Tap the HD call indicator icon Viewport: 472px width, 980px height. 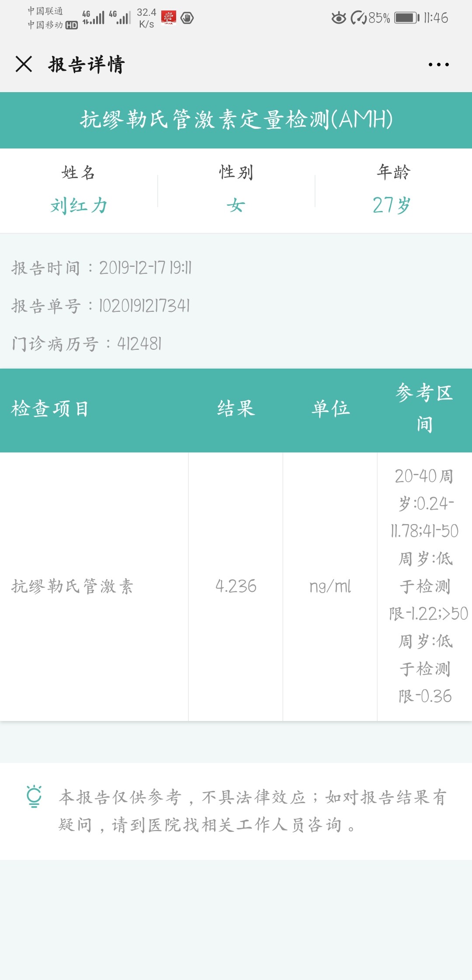72,25
